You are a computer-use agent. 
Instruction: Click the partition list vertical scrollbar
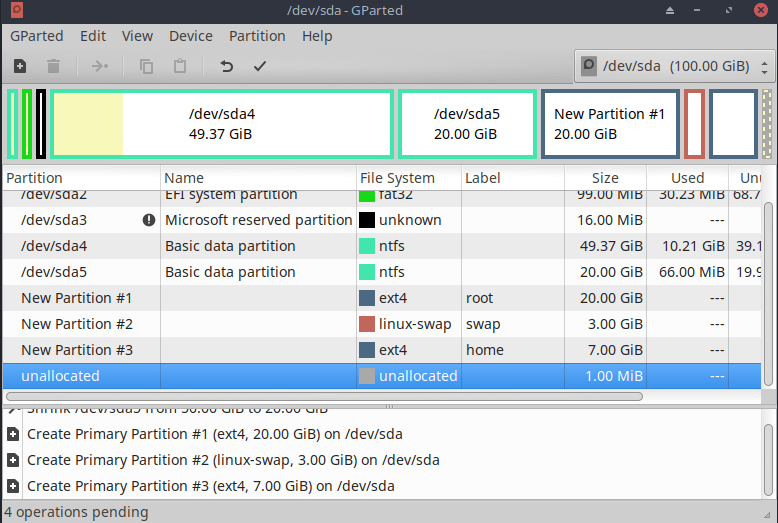[769, 294]
